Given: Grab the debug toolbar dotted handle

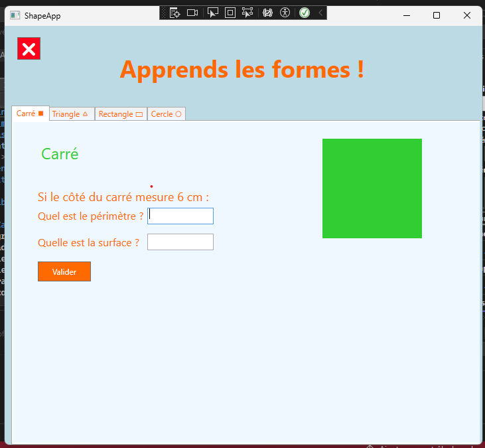Looking at the screenshot, I should click(x=164, y=13).
